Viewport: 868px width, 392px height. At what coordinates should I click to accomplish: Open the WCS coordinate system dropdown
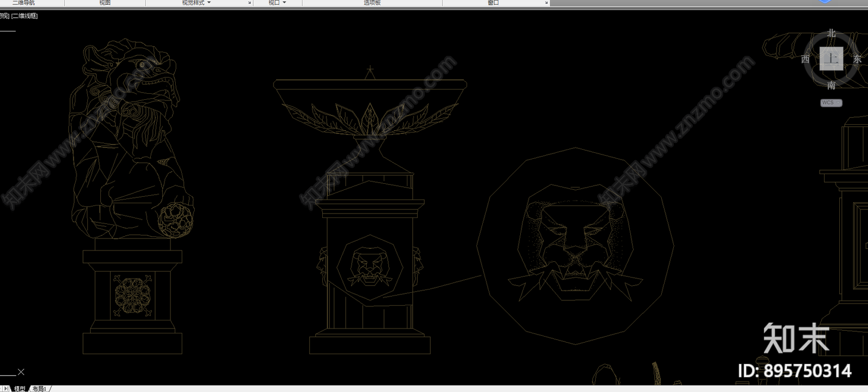tap(831, 102)
